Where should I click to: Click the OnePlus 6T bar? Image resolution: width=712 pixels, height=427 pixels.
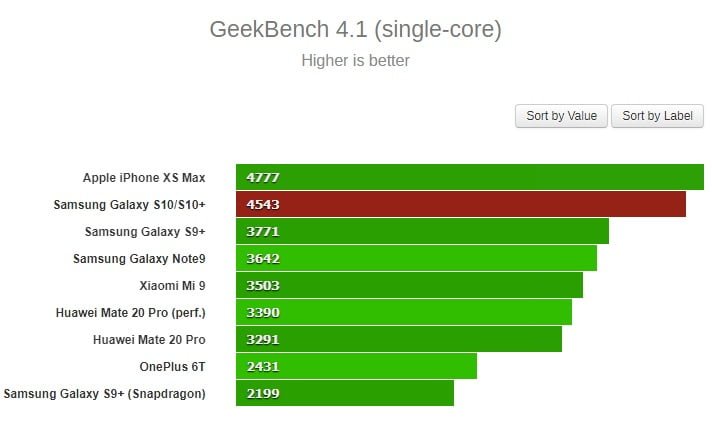(x=356, y=367)
